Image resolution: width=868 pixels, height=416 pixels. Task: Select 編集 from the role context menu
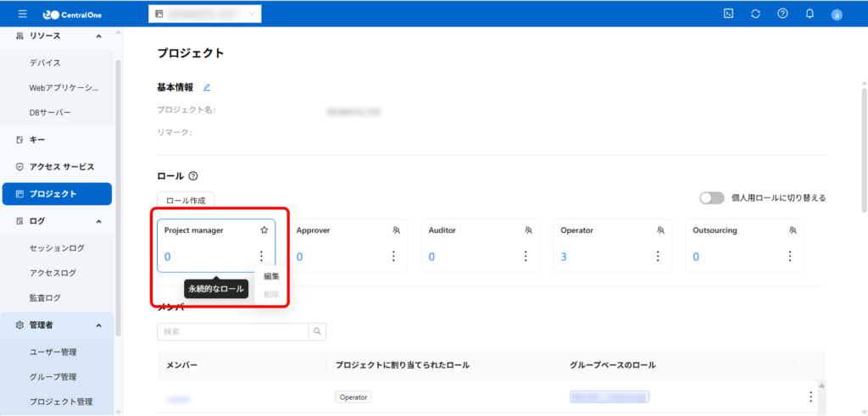[271, 276]
